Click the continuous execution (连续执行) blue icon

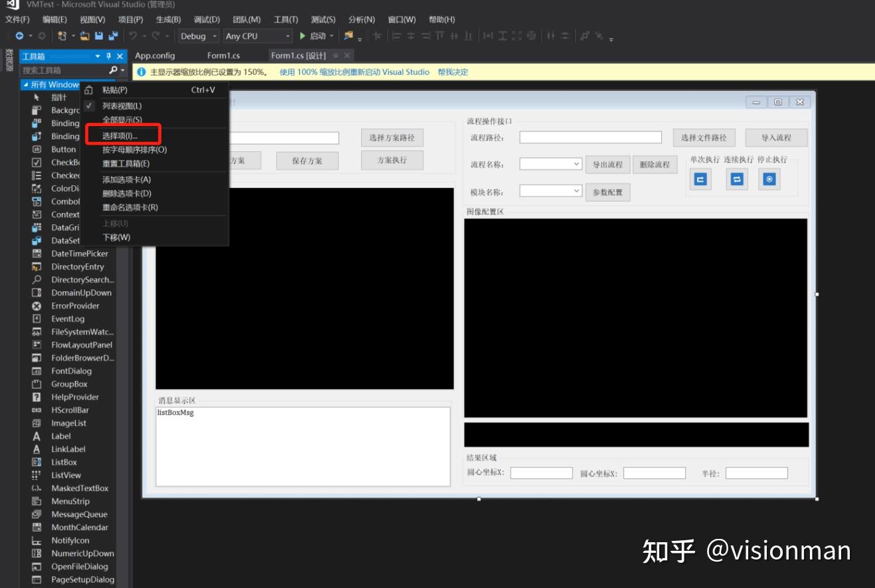coord(736,179)
